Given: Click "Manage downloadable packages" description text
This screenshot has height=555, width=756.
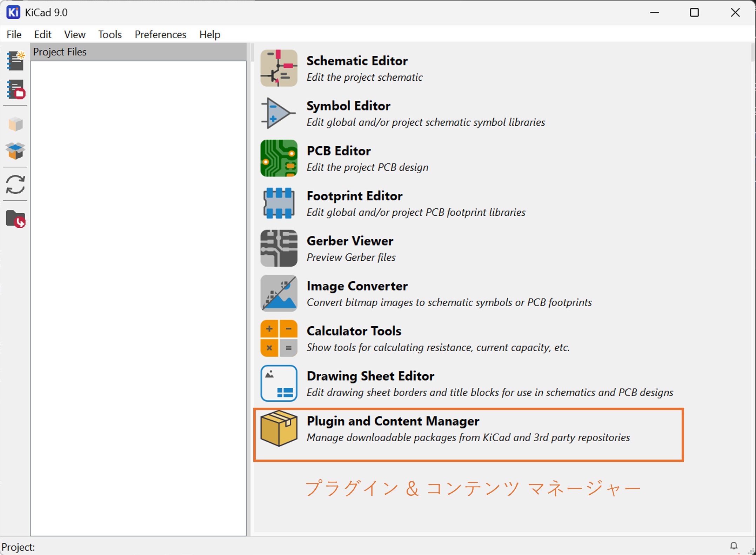Looking at the screenshot, I should [468, 437].
